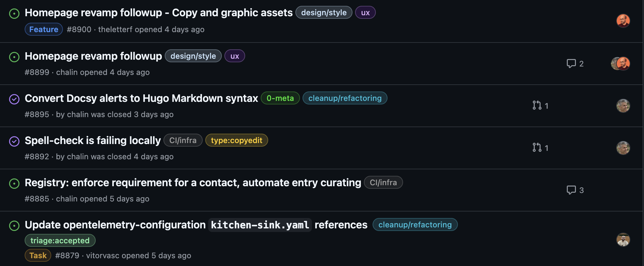
Task: Open Registry enforce requirement issue title
Action: coord(193,183)
